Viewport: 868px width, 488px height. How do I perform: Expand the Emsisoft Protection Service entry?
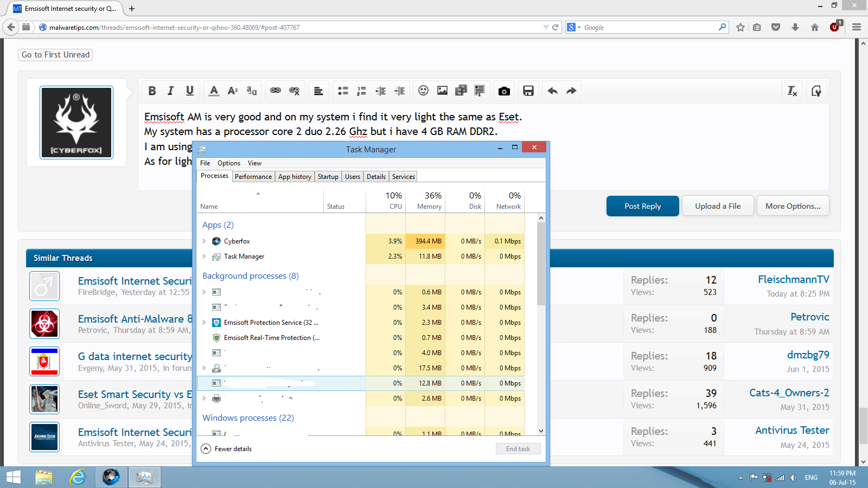pos(205,323)
